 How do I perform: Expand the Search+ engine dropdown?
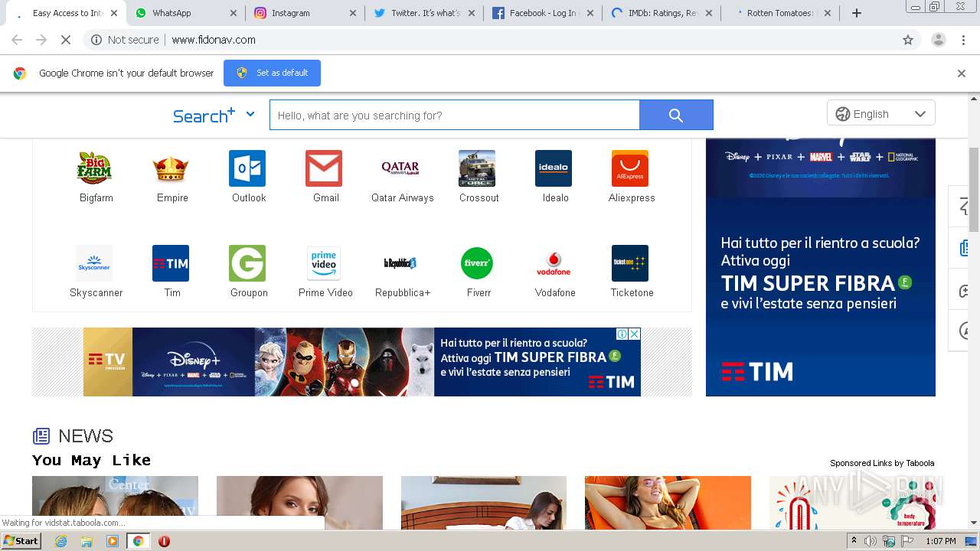click(250, 114)
